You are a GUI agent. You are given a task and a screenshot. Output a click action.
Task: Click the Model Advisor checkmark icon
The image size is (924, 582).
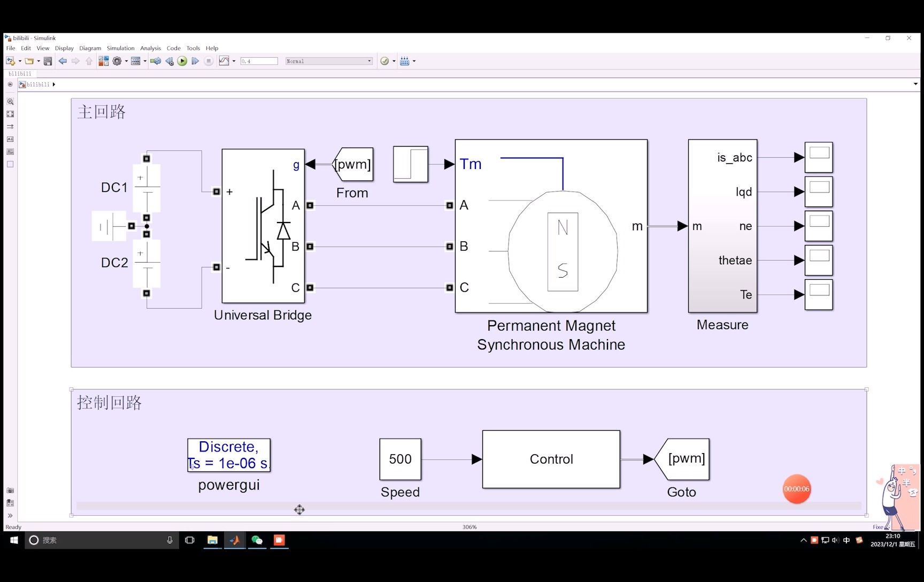click(x=384, y=61)
